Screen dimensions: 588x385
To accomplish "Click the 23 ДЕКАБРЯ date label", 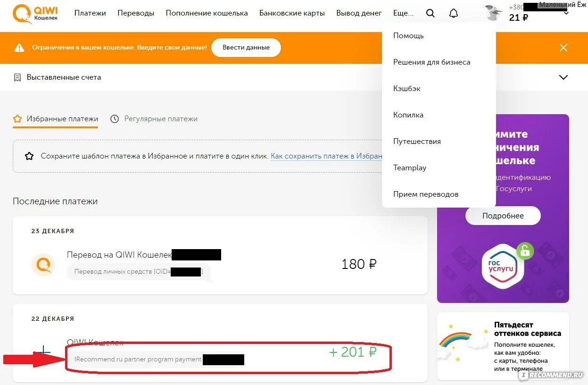I will 53,231.
